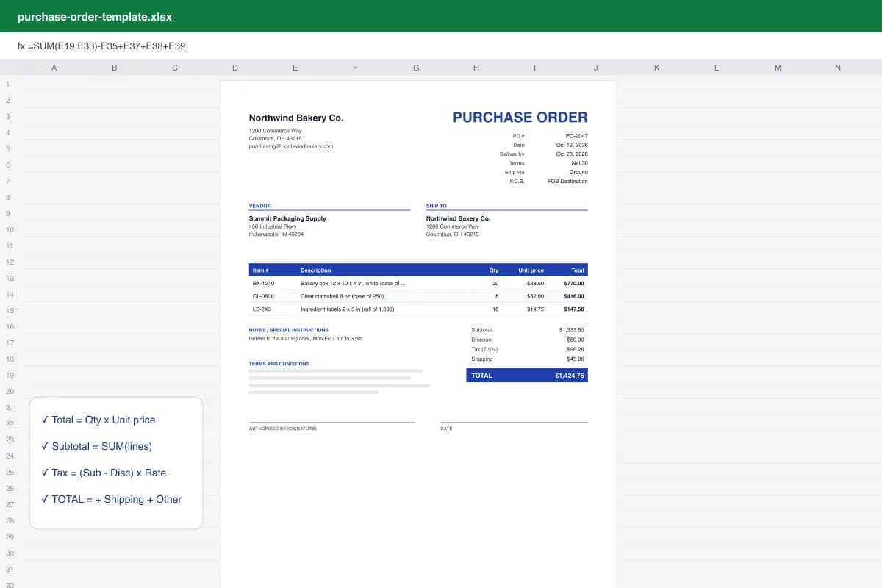The image size is (882, 588).
Task: Select column header E
Action: click(295, 68)
